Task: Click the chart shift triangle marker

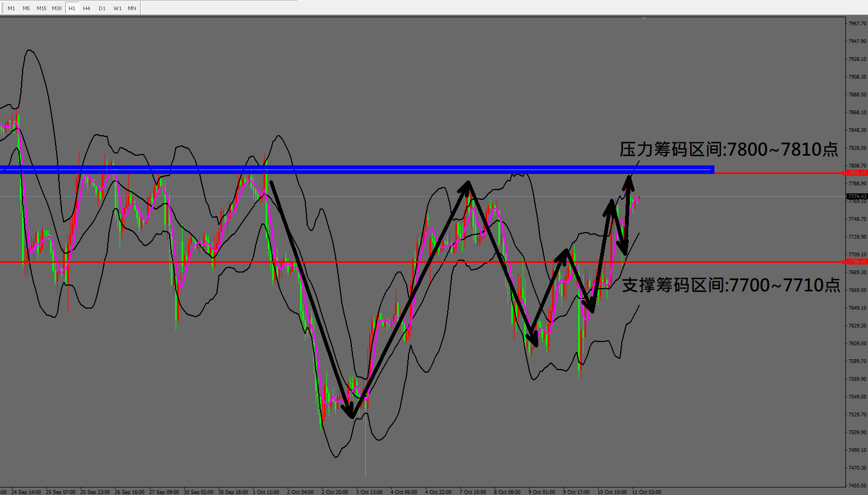Action: pyautogui.click(x=643, y=18)
